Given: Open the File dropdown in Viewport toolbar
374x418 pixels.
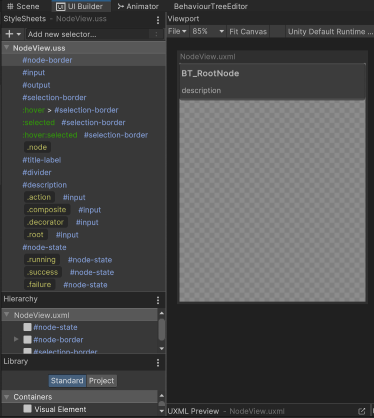Looking at the screenshot, I should pyautogui.click(x=177, y=31).
